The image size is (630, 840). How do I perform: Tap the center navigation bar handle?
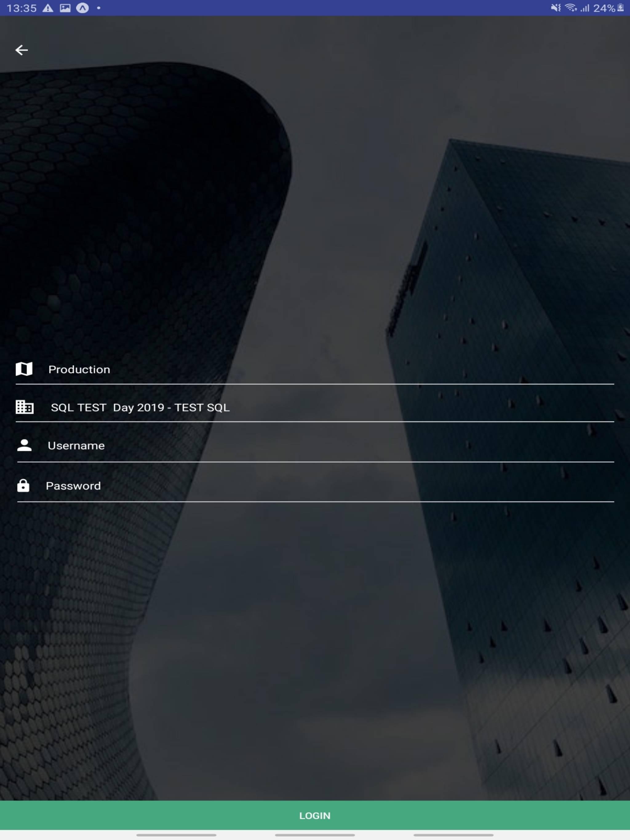pyautogui.click(x=315, y=835)
